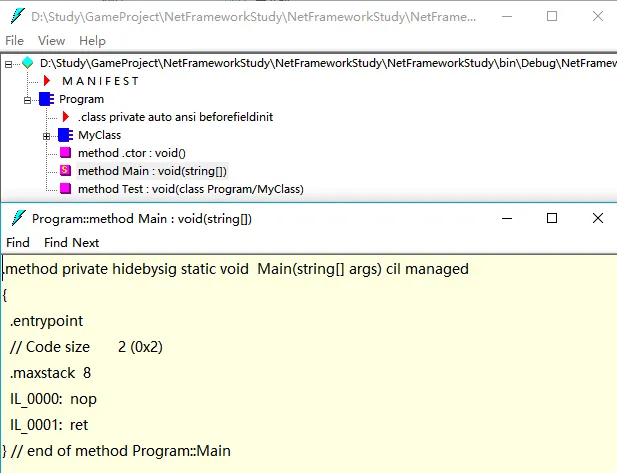Click Find in the method window
The height and width of the screenshot is (473, 617).
[x=18, y=242]
